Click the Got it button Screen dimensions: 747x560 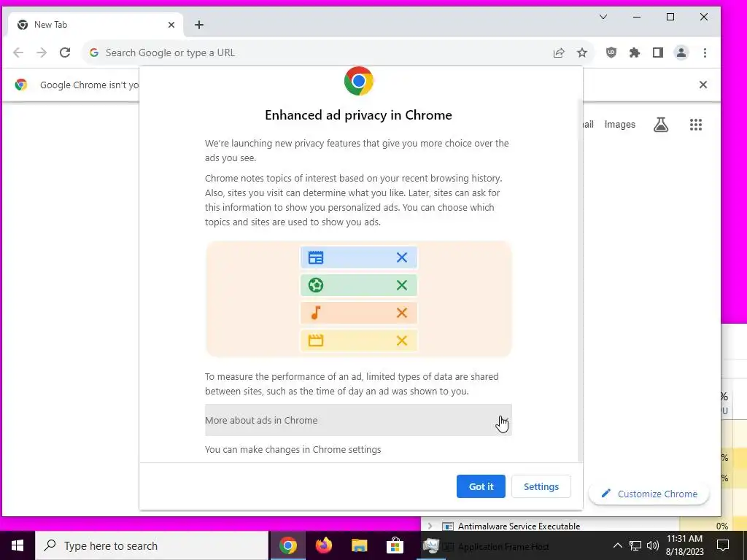[x=481, y=486]
